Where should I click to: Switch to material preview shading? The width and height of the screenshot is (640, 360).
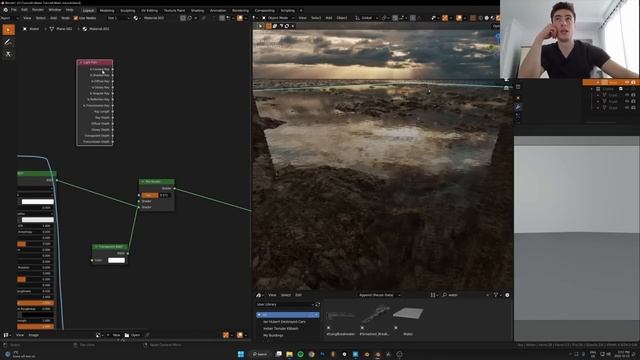pyautogui.click(x=493, y=18)
